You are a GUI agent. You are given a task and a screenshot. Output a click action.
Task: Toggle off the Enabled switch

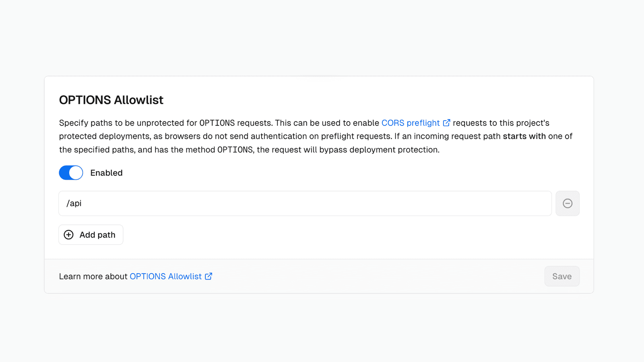[71, 173]
